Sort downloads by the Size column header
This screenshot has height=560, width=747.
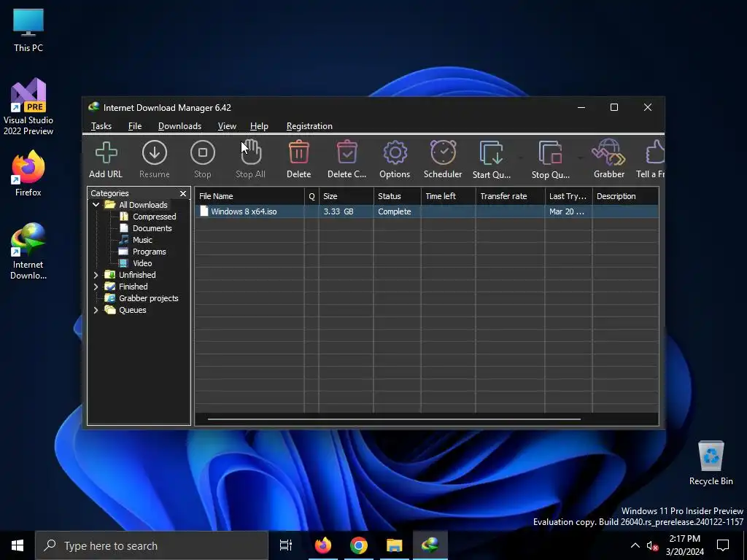click(x=347, y=196)
